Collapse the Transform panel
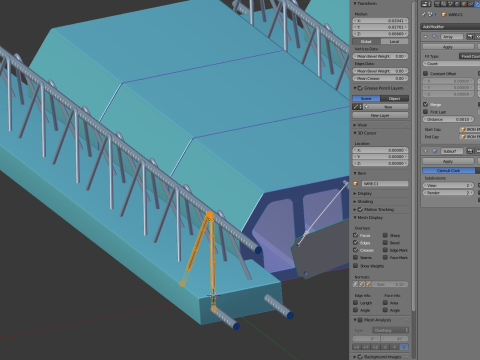Screen dimensions: 480x360 (355, 3)
